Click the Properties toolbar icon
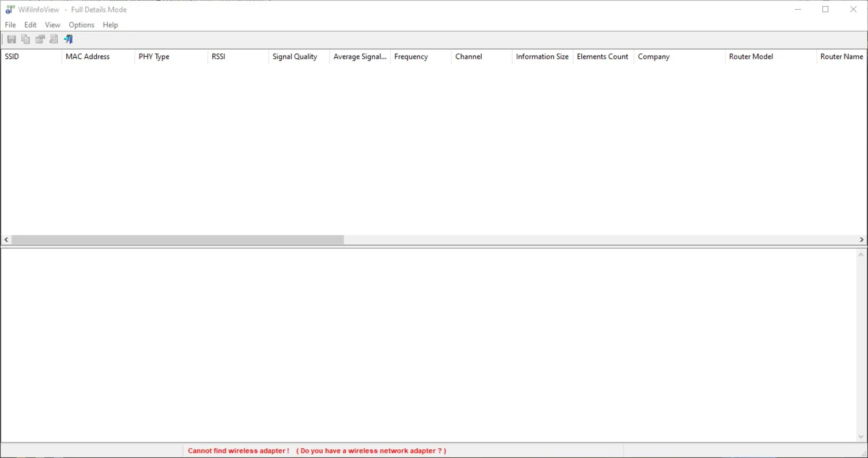The image size is (868, 458). click(x=40, y=39)
